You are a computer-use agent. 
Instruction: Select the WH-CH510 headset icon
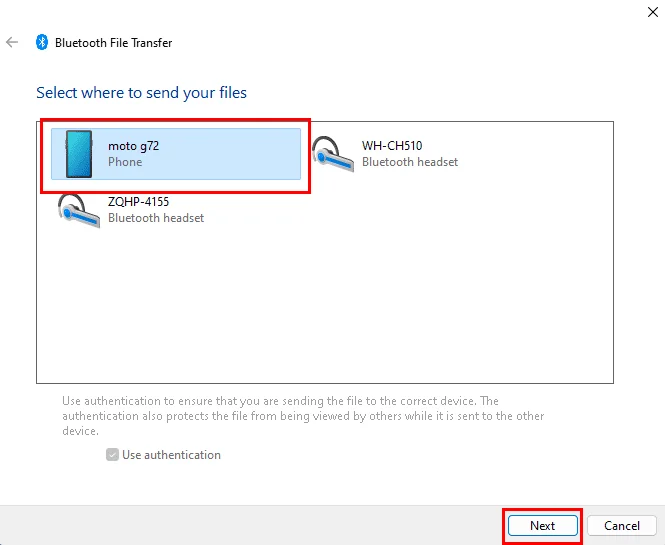333,154
